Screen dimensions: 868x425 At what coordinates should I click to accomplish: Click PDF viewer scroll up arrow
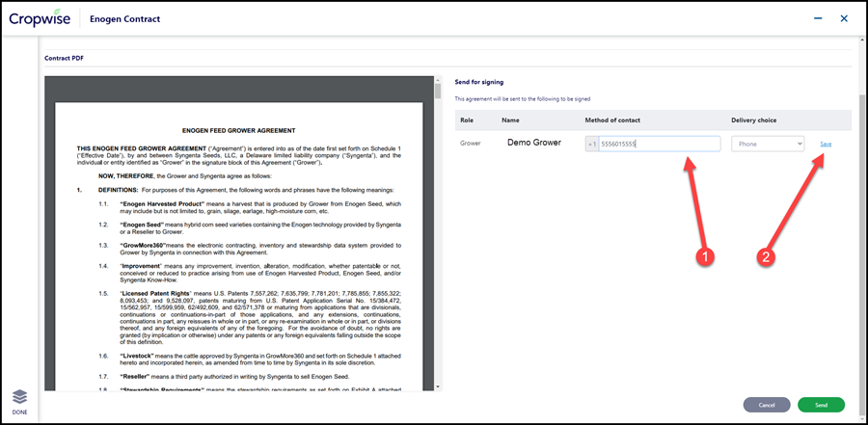pyautogui.click(x=438, y=80)
